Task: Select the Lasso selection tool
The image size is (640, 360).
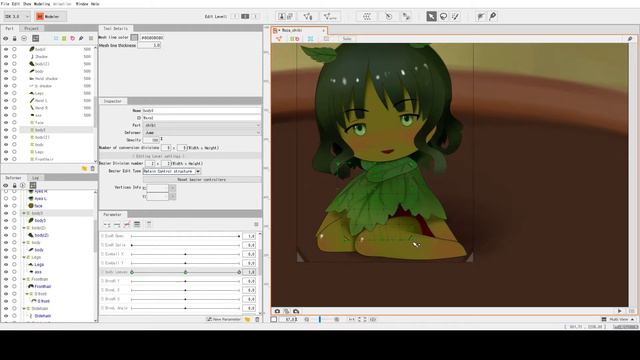Action: click(443, 16)
